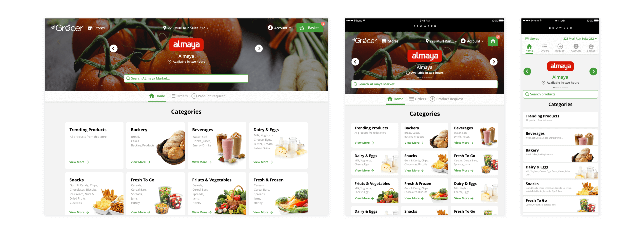Click the Home tab icon on mobile

(529, 49)
